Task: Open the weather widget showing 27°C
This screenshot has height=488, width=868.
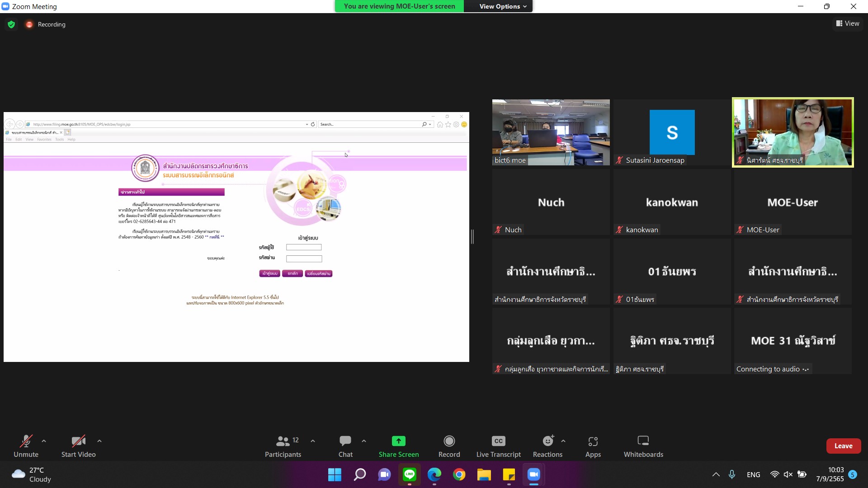Action: click(32, 474)
